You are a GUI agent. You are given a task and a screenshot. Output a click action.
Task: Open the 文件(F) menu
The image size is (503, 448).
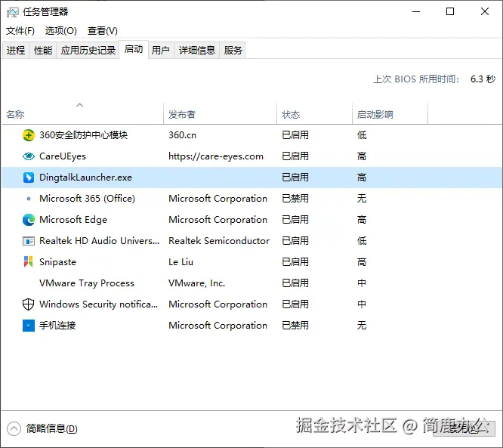point(20,31)
